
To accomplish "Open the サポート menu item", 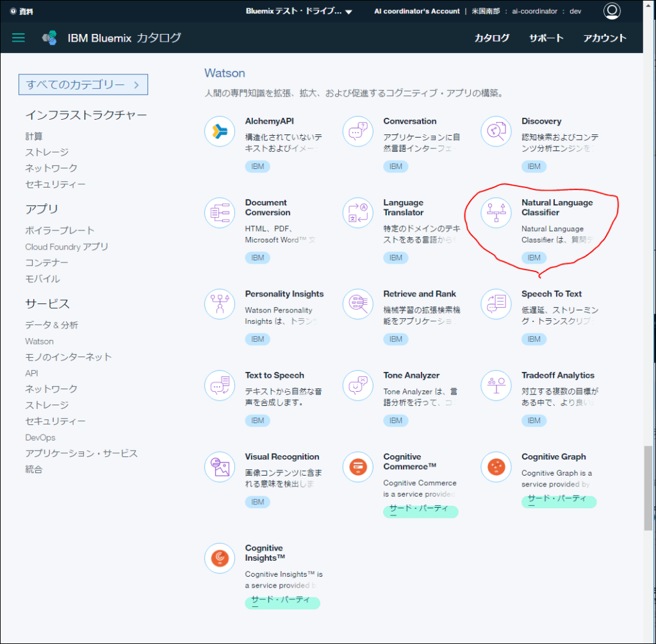I will (x=546, y=38).
